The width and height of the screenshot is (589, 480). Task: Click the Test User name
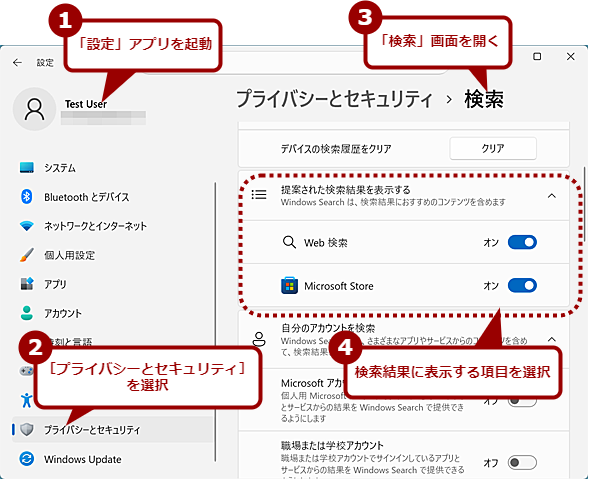click(x=86, y=104)
